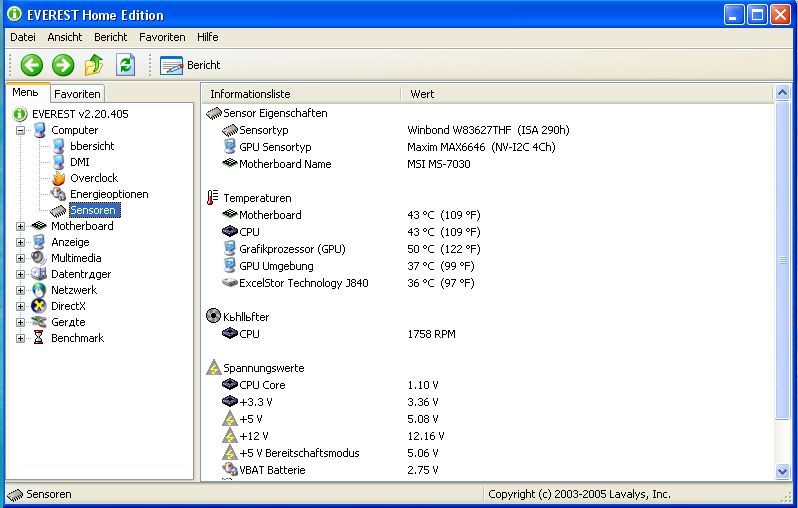Select the Sensoren tree item

point(93,210)
